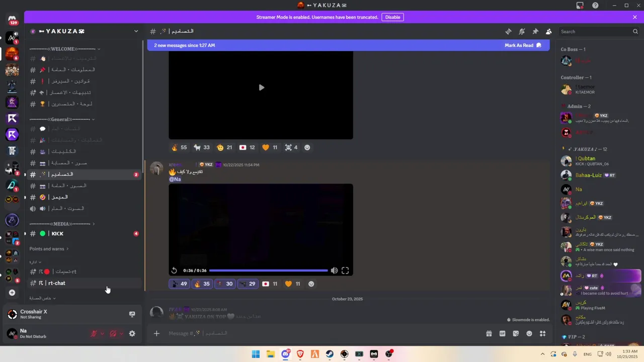Add reaction to the upper video message
This screenshot has width=644, height=362.
tap(307, 147)
